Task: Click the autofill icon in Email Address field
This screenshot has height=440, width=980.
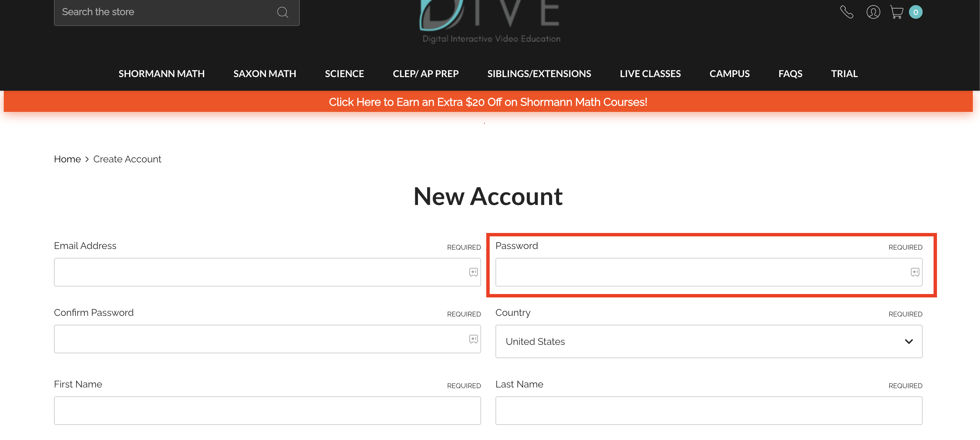Action: click(x=473, y=272)
